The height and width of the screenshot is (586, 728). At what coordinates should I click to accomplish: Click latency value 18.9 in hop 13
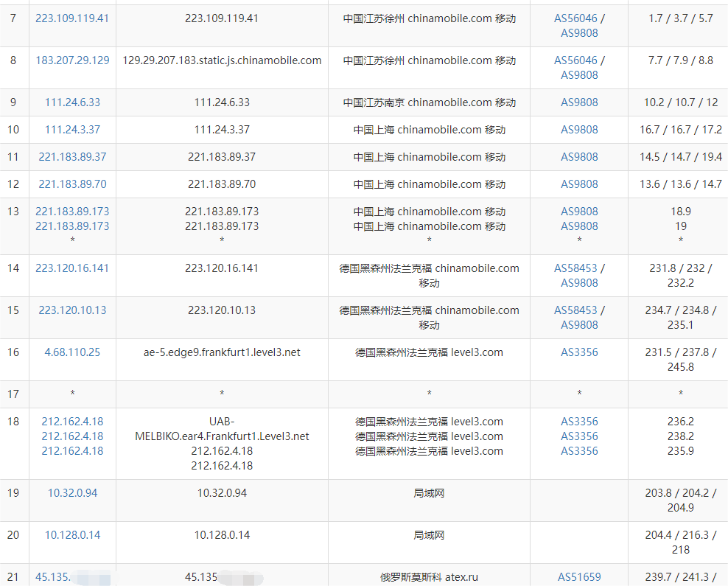point(681,212)
